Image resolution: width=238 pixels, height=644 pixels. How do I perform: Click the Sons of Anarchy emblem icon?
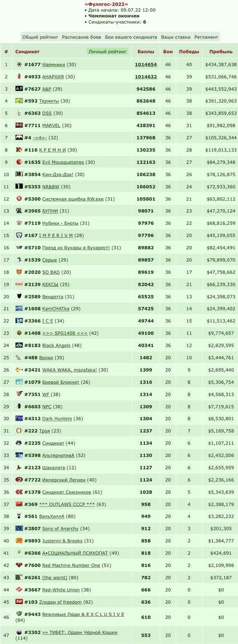coord(19,528)
